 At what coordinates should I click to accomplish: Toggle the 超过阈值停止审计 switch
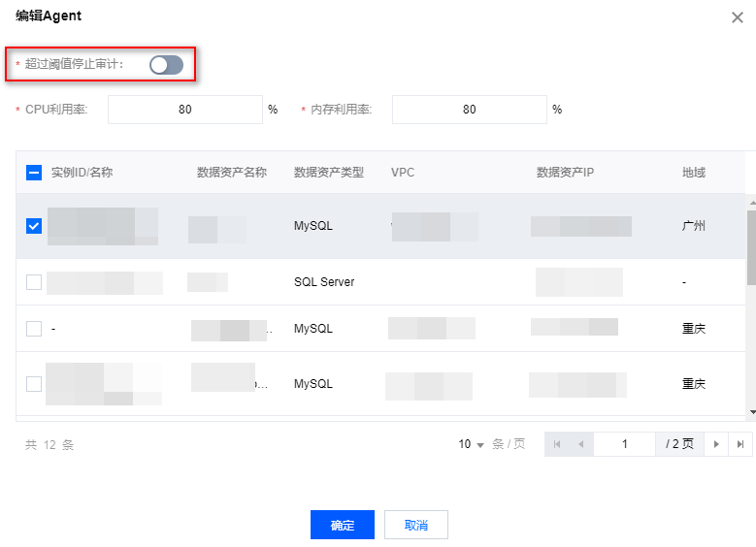[166, 65]
